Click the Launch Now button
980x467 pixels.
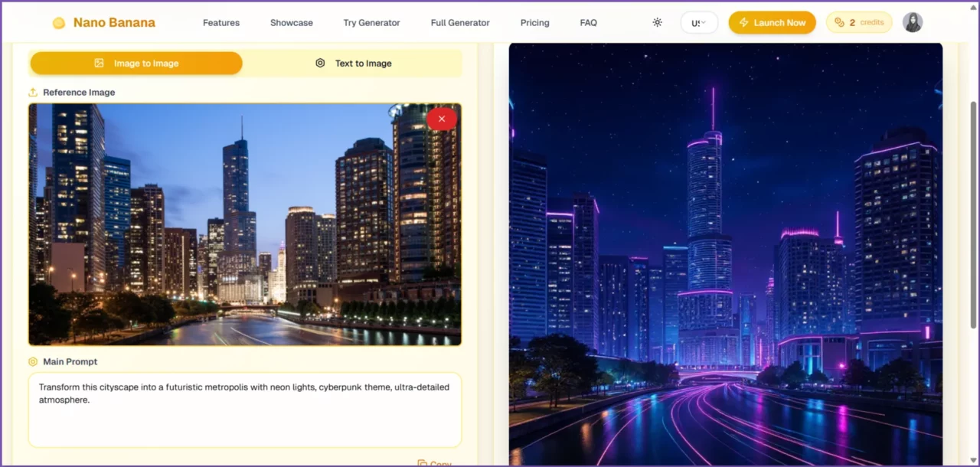click(772, 23)
